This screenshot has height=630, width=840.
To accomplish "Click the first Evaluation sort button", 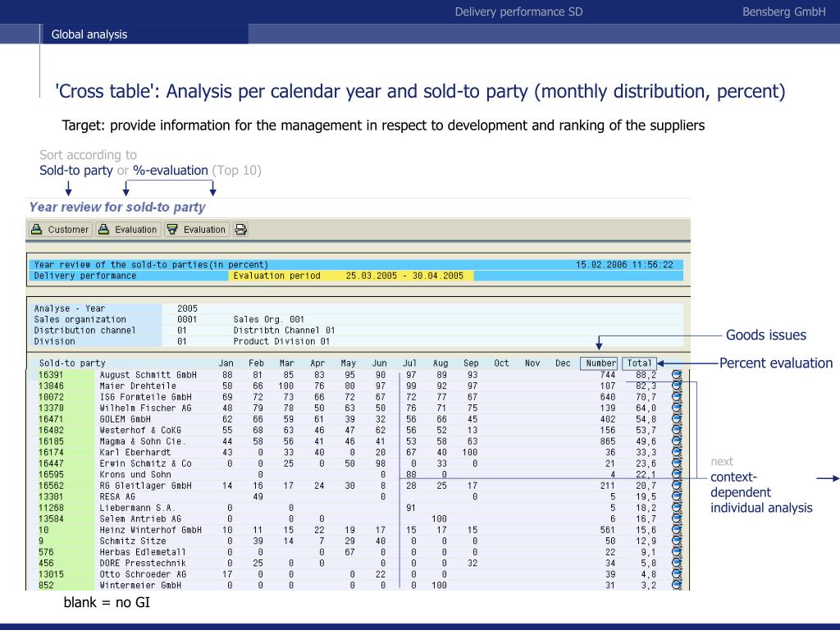I will pos(128,230).
